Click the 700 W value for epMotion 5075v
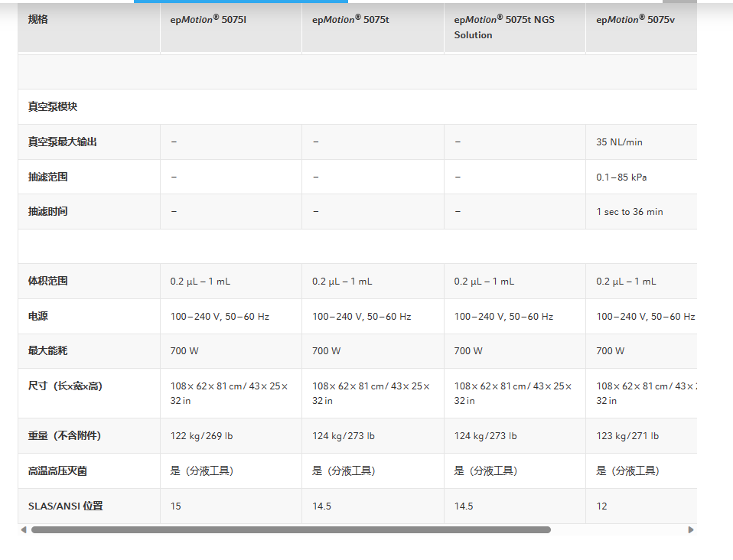Screen dimensions: 733x560 coord(610,351)
